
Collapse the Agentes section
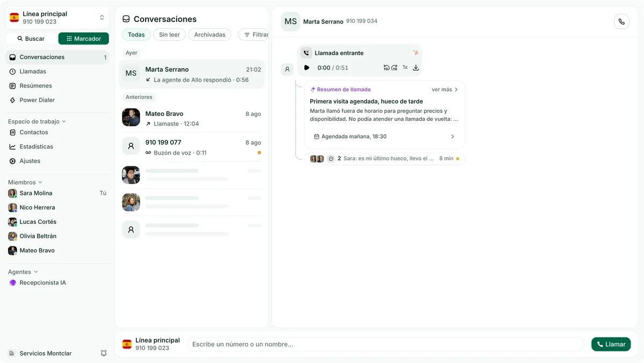[23, 272]
